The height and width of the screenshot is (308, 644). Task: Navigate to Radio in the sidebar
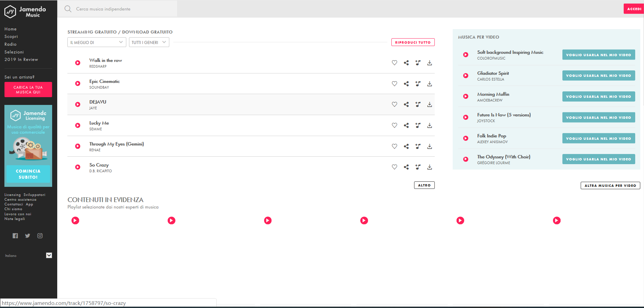10,44
